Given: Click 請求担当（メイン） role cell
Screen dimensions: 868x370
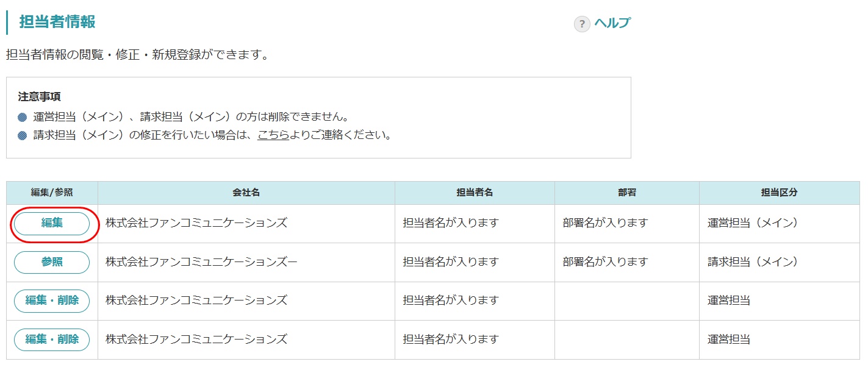Looking at the screenshot, I should click(x=753, y=262).
